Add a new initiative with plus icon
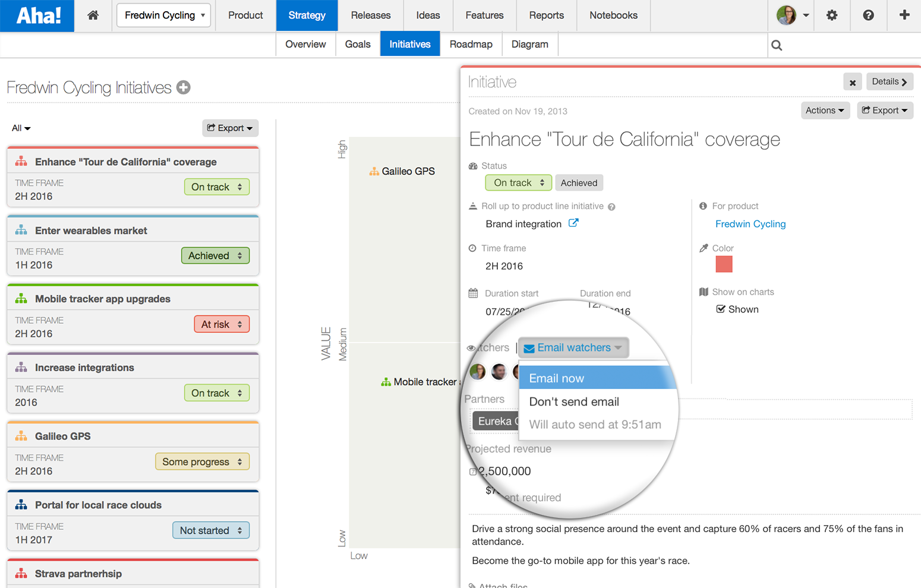The image size is (921, 588). click(184, 87)
